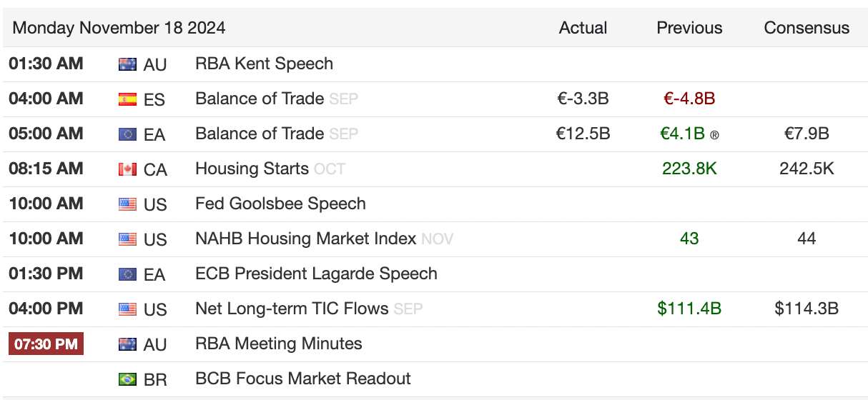
Task: Open Canada Housing Starts details
Action: pos(252,169)
